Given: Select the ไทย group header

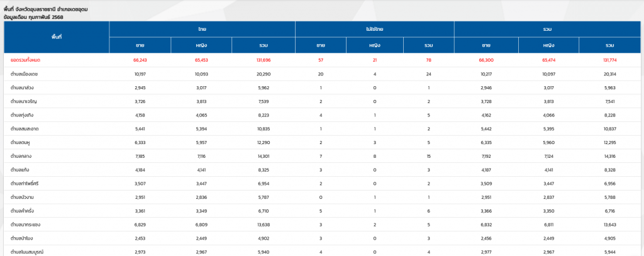Looking at the screenshot, I should click(x=202, y=29).
